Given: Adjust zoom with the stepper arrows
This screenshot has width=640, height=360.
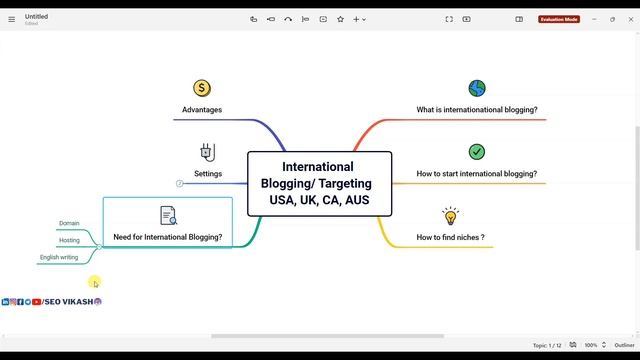Looking at the screenshot, I should pos(604,345).
